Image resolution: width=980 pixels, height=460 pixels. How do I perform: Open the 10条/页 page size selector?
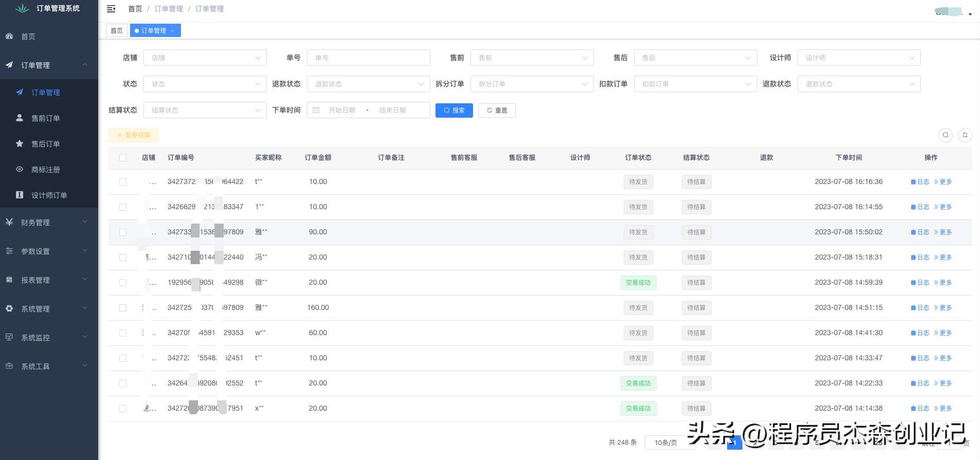click(x=670, y=443)
